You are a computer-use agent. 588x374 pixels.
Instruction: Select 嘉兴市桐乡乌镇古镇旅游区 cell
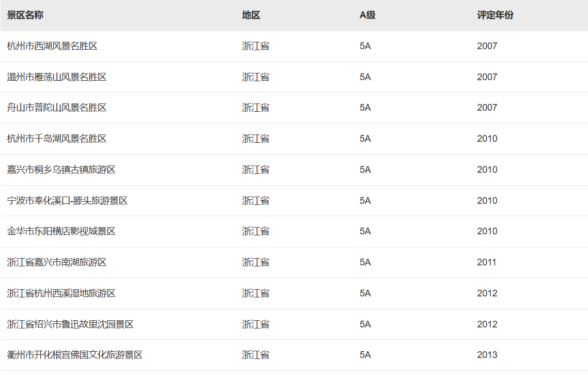61,170
